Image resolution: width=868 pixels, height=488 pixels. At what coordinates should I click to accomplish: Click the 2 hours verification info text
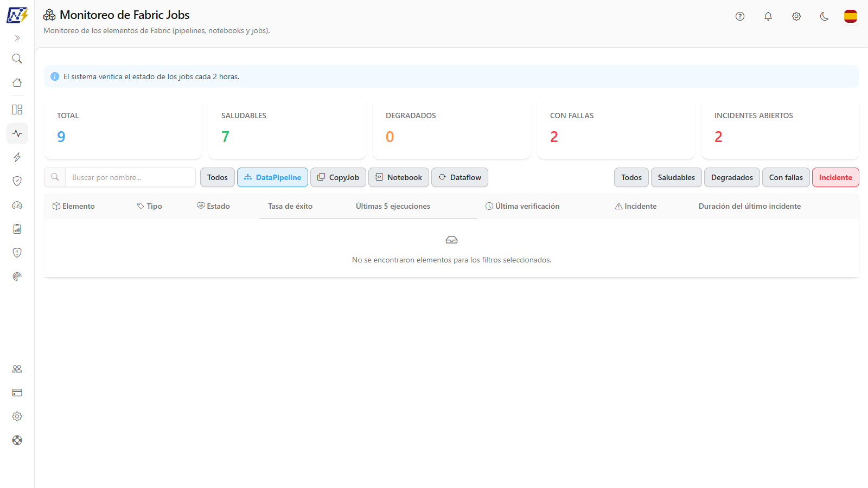151,76
